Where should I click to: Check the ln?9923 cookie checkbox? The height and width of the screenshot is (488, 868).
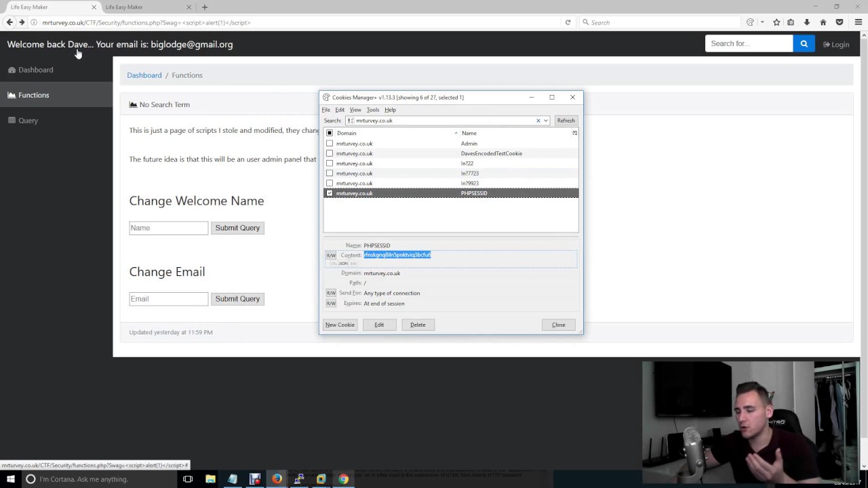pos(330,183)
